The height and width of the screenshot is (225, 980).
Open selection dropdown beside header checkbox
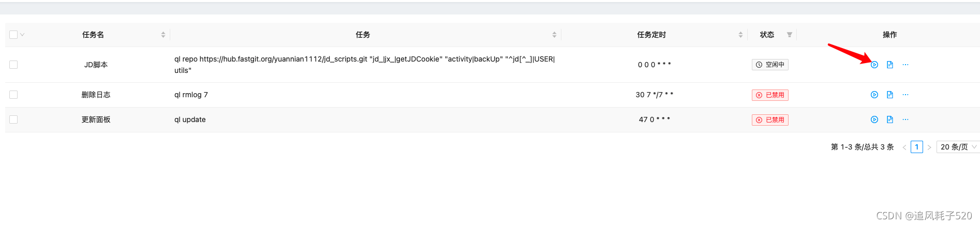click(22, 35)
